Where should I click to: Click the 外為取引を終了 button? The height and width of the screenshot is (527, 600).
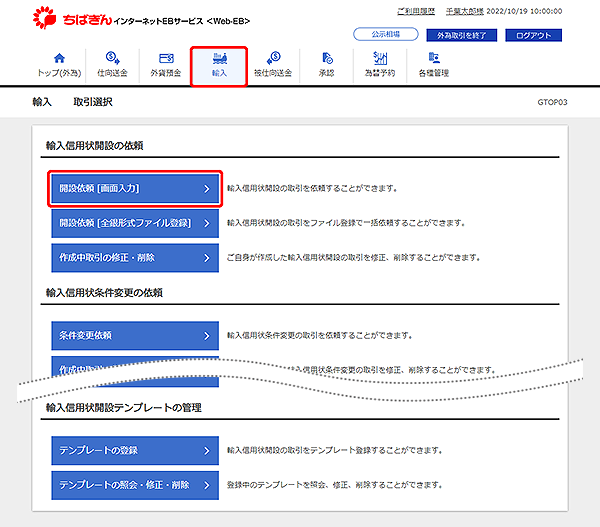(461, 35)
